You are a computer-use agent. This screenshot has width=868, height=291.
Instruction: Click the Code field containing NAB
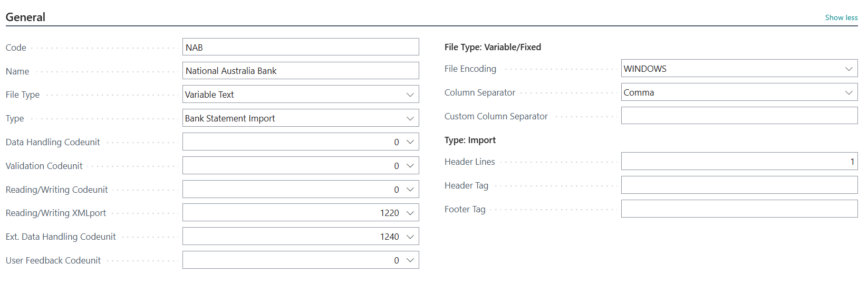coord(301,47)
